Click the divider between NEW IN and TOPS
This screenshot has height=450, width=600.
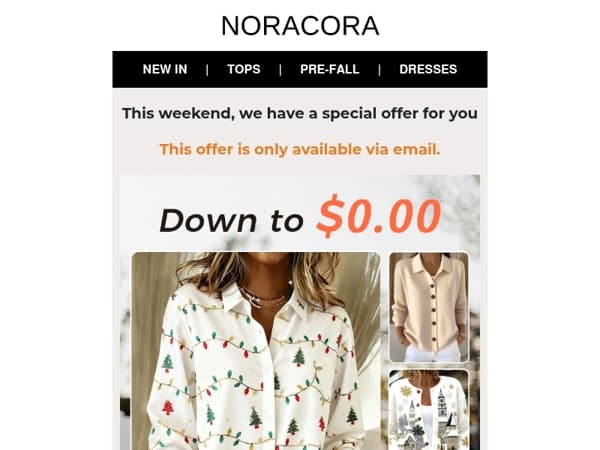[x=207, y=70]
